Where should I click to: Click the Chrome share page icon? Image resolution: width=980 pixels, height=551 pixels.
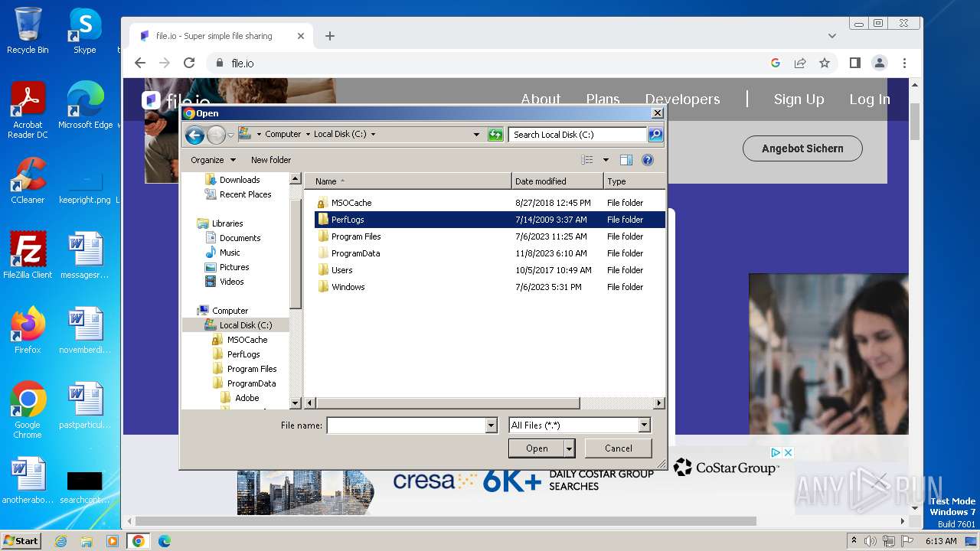pyautogui.click(x=800, y=63)
